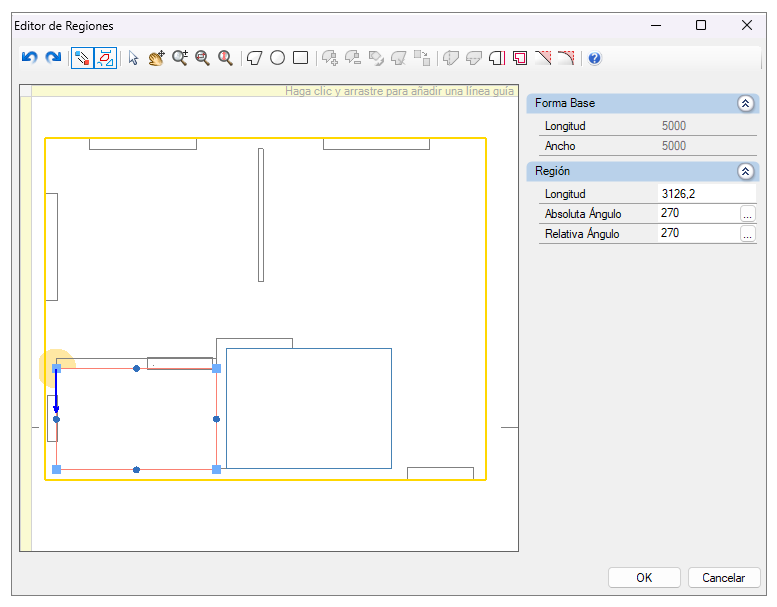The image size is (777, 607).
Task: Click the grayed region shape with the tilted edge
Action: (x=399, y=58)
